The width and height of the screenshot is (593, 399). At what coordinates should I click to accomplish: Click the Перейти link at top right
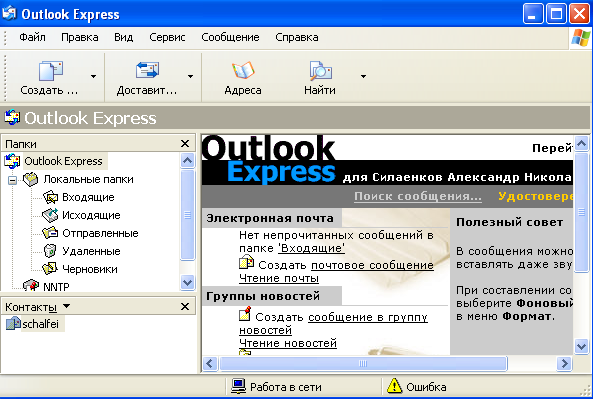point(552,148)
